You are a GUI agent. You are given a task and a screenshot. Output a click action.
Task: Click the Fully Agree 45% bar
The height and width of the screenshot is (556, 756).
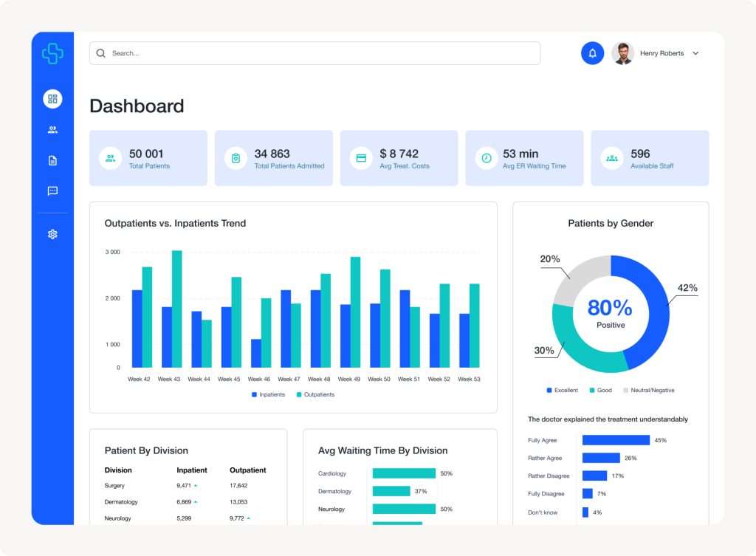616,440
